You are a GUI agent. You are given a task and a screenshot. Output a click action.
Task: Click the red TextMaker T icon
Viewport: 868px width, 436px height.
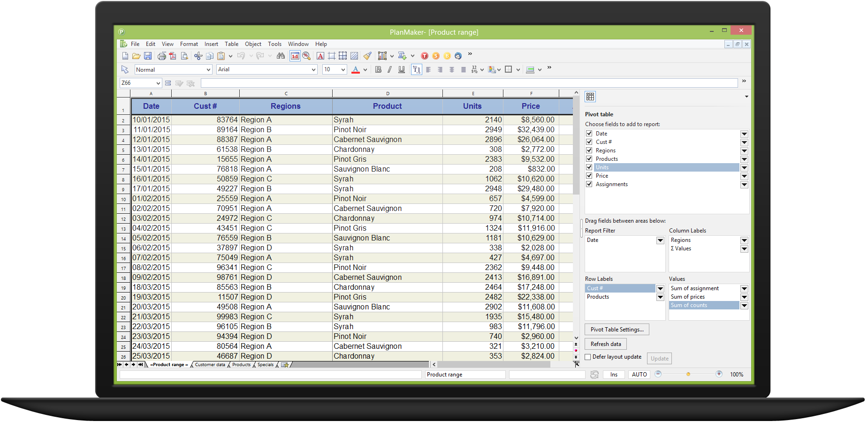[x=425, y=56]
